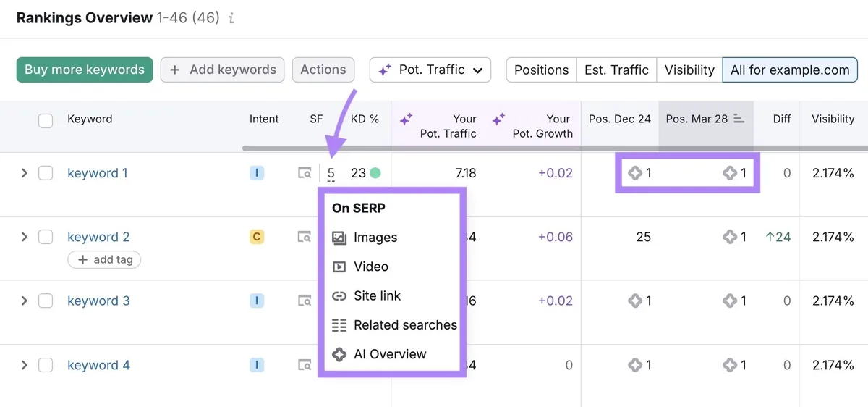Expand the keyword 2 row
The image size is (868, 407).
[24, 237]
